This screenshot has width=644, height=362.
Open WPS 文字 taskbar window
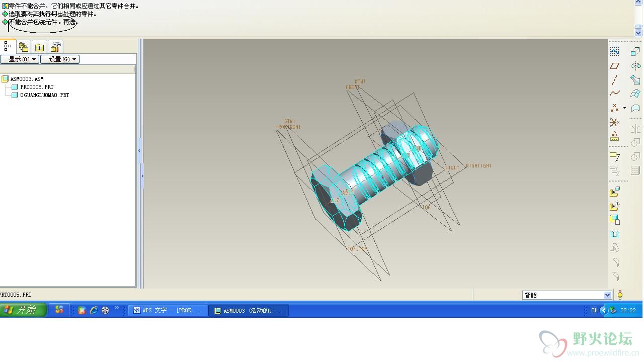168,311
